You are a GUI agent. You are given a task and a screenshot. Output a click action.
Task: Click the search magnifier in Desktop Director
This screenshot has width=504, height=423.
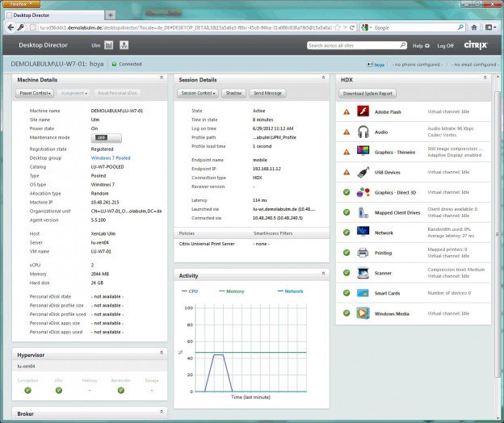point(403,45)
